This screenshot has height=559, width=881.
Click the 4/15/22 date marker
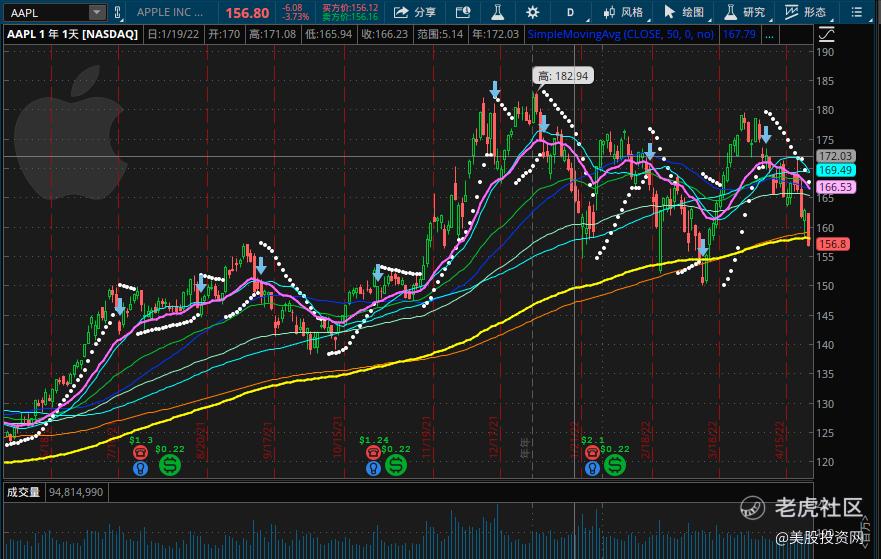click(779, 440)
